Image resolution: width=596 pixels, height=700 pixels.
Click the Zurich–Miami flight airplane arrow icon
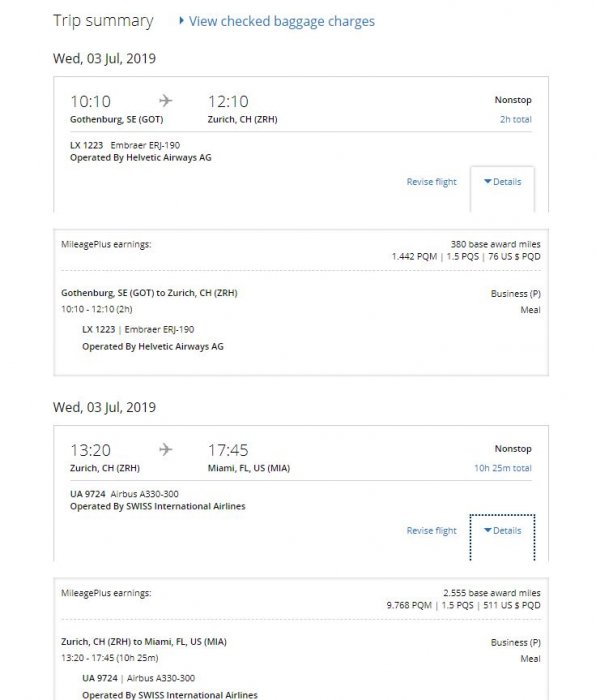pos(166,449)
